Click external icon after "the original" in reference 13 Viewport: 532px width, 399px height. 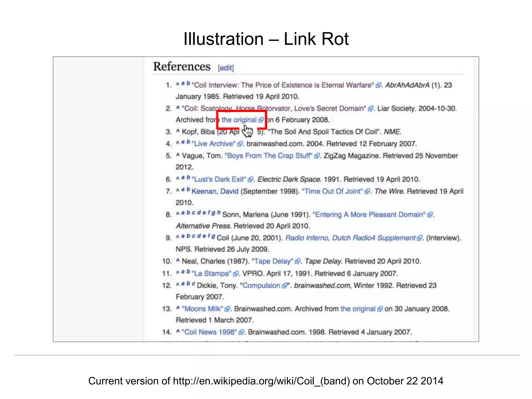(x=380, y=309)
